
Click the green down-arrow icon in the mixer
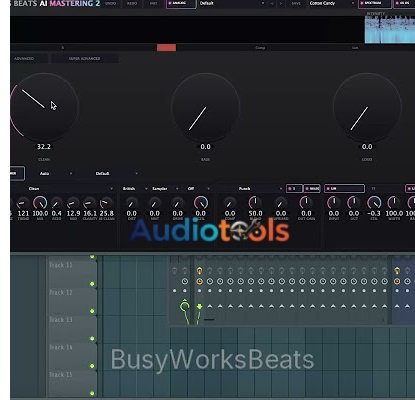(x=199, y=306)
